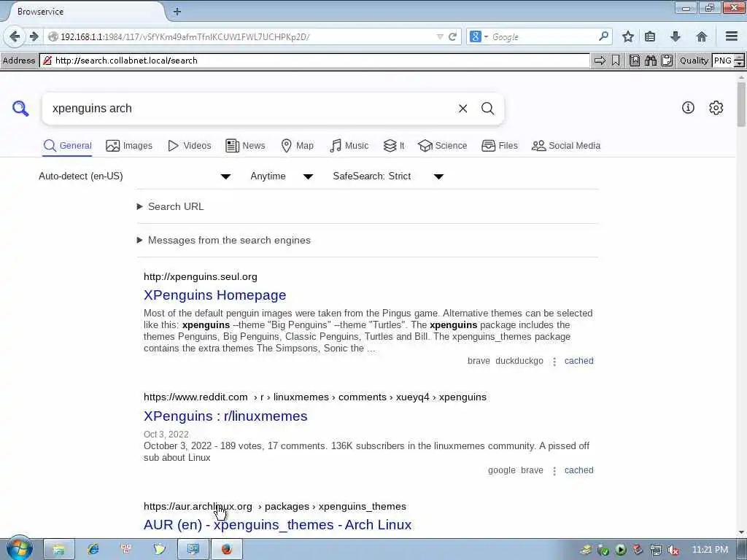Click the http://xpenguins.seul.org URL

(x=201, y=276)
